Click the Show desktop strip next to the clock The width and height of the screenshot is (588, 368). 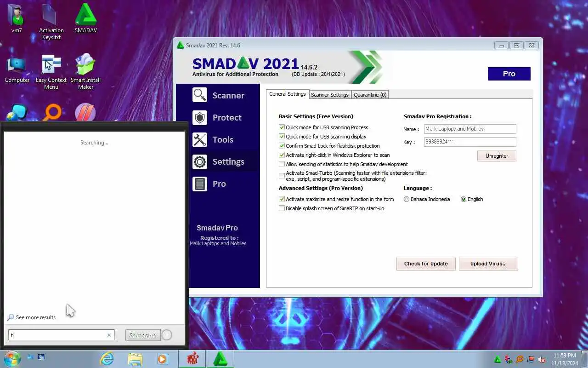click(584, 359)
